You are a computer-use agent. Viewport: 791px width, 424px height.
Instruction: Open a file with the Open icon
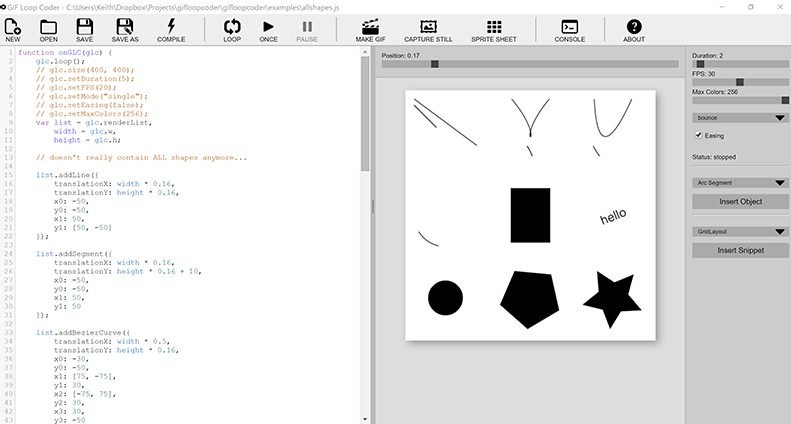[49, 27]
